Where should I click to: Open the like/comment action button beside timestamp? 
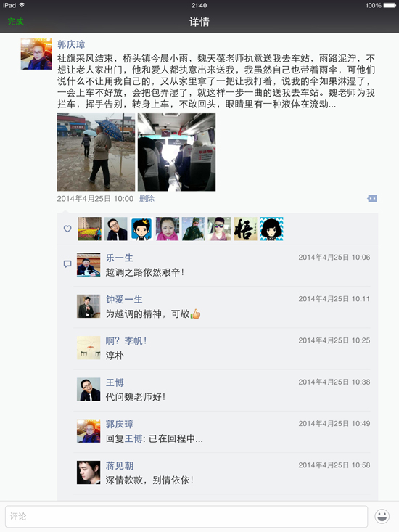(372, 198)
